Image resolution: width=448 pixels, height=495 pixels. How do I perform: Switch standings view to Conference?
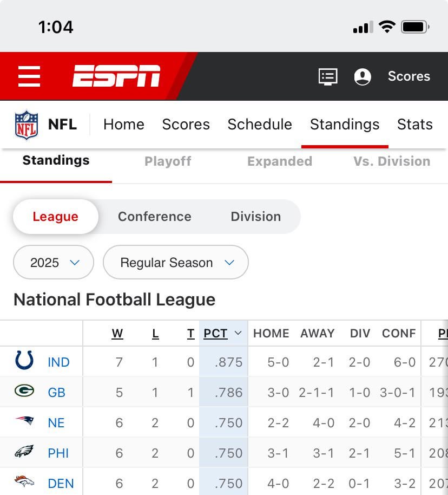point(155,217)
